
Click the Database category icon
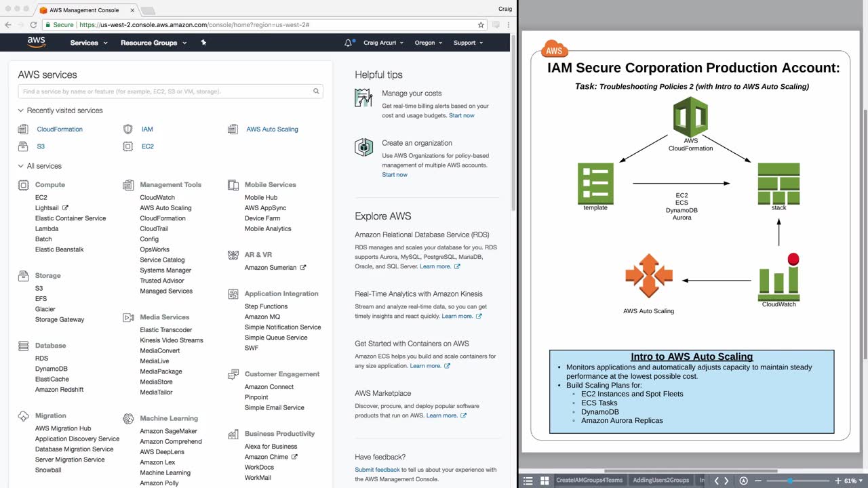[24, 346]
